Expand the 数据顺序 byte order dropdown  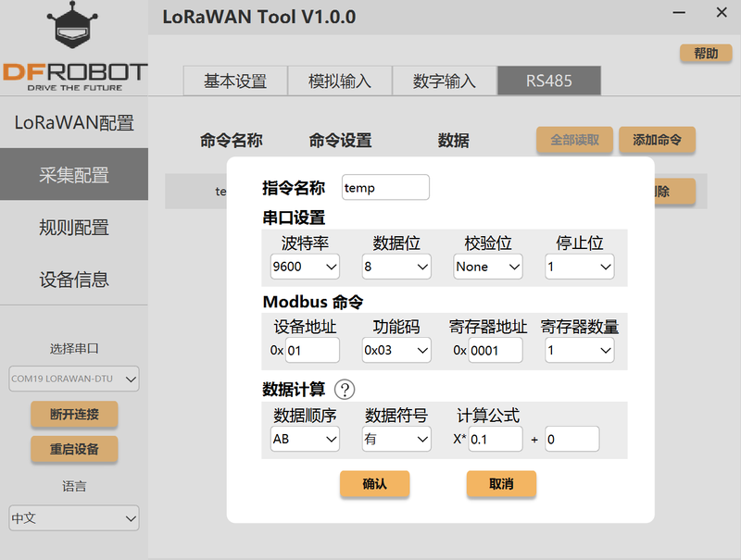click(306, 439)
